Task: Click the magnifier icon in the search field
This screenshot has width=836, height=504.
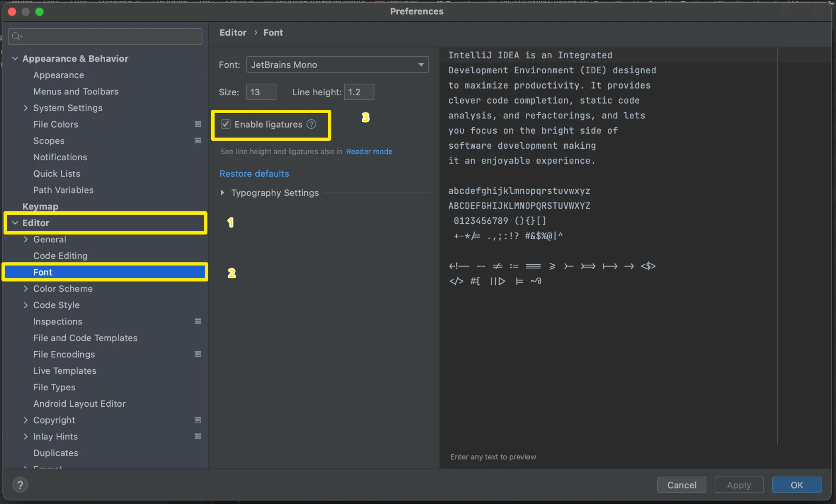Action: 16,37
